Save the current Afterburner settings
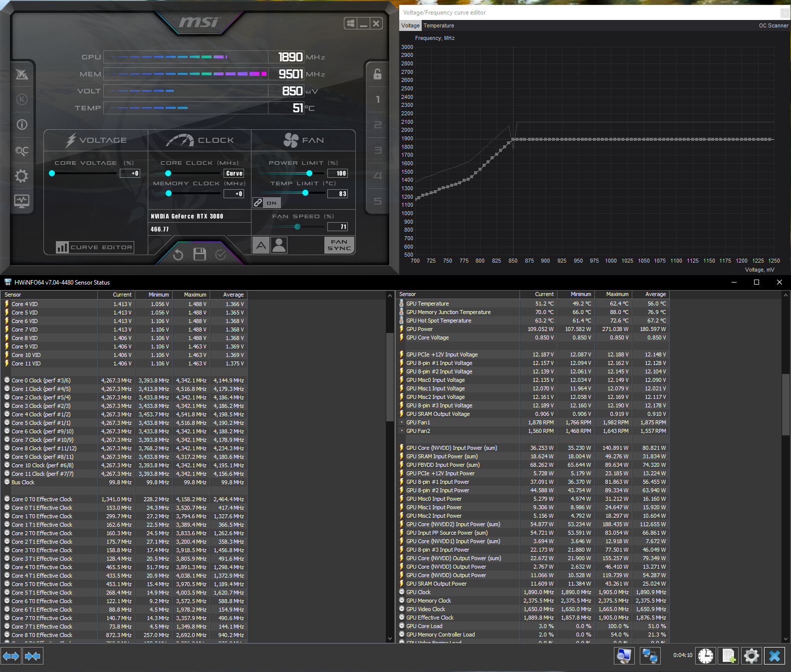The image size is (791, 672). point(200,254)
